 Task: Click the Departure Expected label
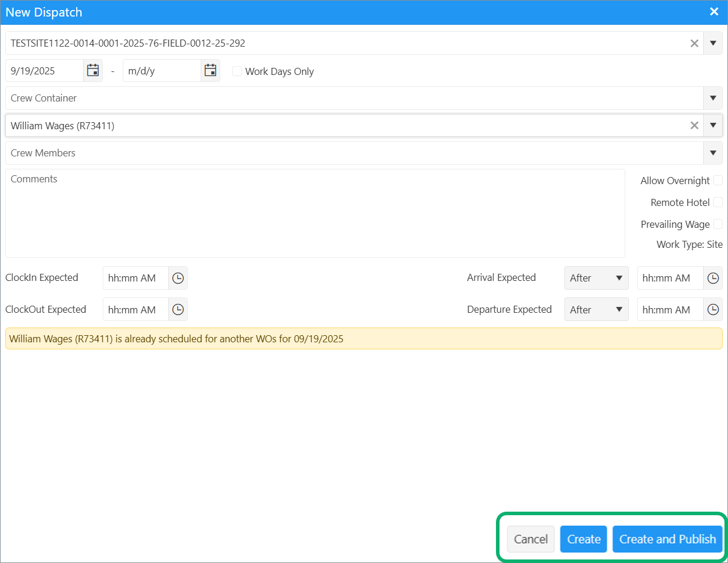click(x=510, y=309)
